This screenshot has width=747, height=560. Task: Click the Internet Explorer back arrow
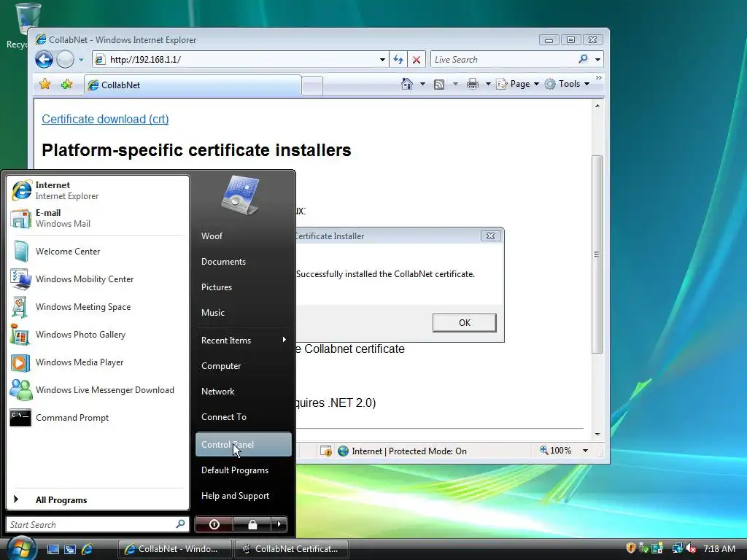coord(44,60)
